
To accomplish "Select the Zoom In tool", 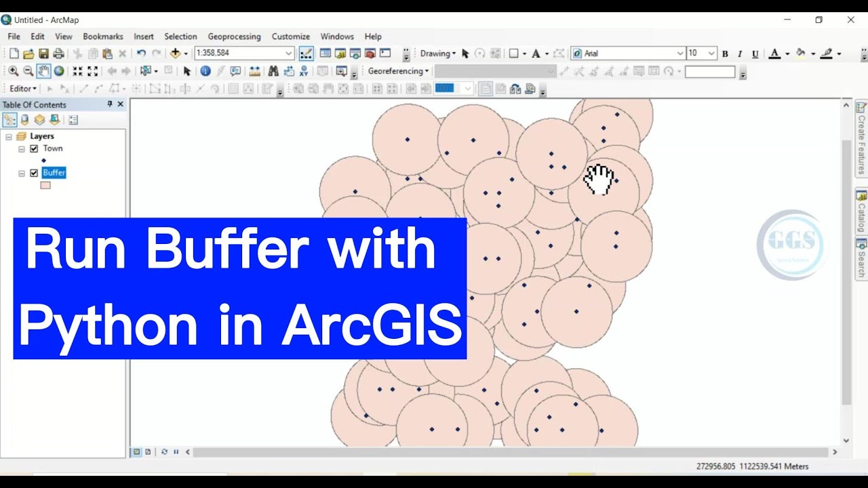I will pos(14,71).
